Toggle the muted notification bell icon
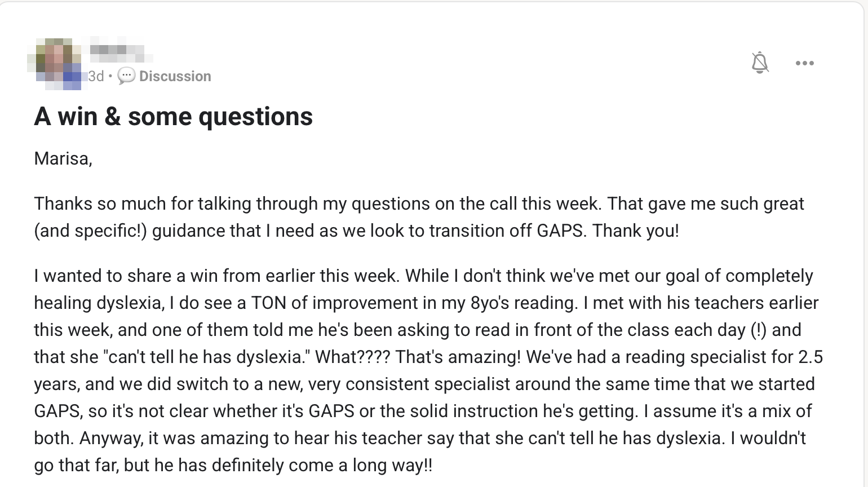Image resolution: width=868 pixels, height=487 pixels. click(760, 63)
